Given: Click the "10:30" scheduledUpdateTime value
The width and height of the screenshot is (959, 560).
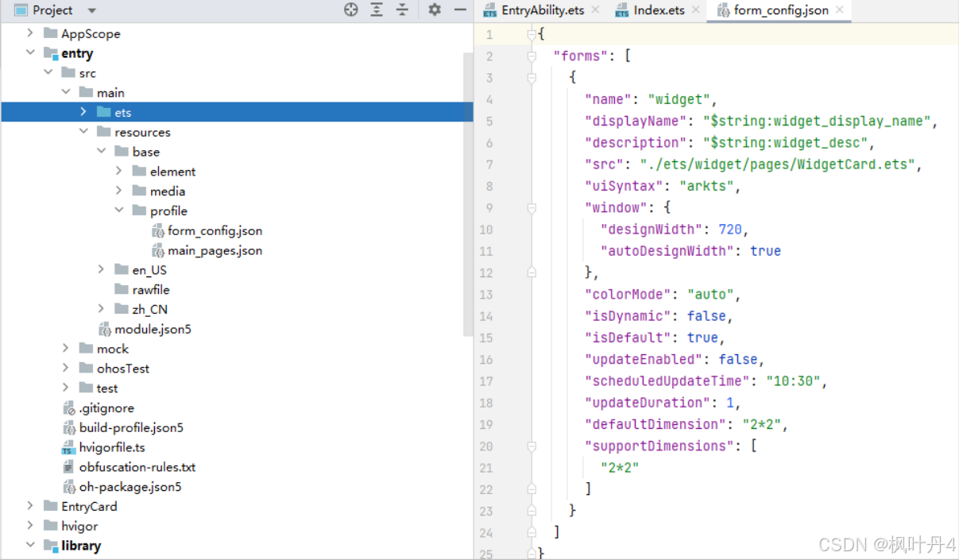Looking at the screenshot, I should 793,381.
